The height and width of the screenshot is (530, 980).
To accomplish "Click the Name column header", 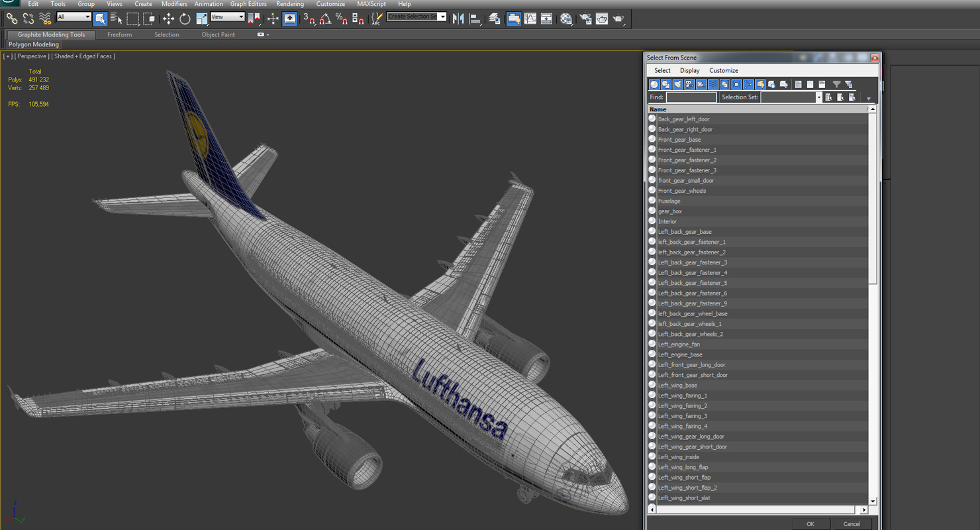I will tap(758, 109).
